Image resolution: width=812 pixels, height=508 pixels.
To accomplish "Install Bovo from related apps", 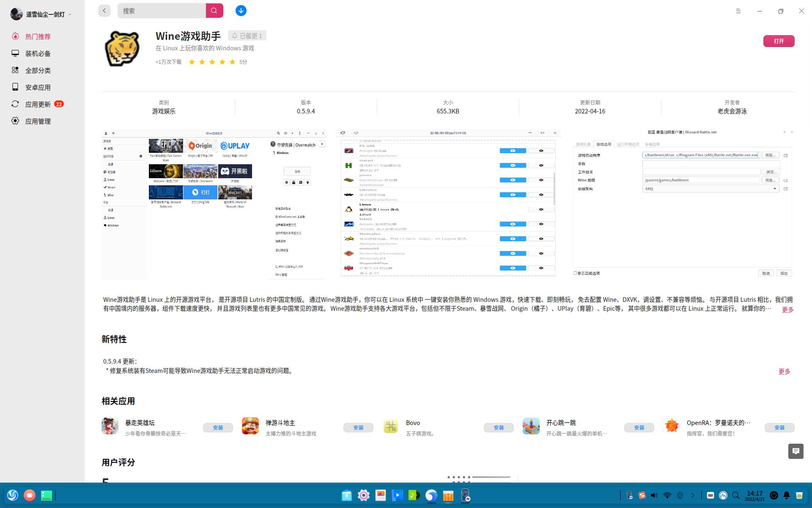I will point(499,428).
